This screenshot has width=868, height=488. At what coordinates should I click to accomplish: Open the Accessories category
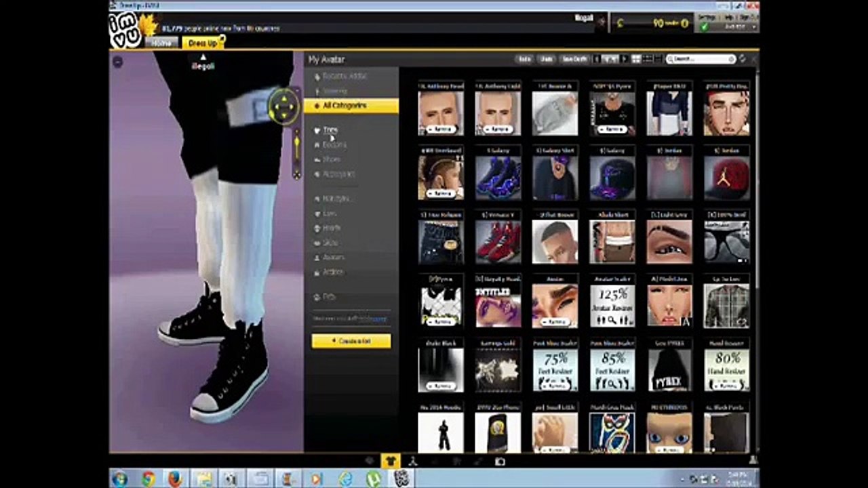(x=338, y=174)
